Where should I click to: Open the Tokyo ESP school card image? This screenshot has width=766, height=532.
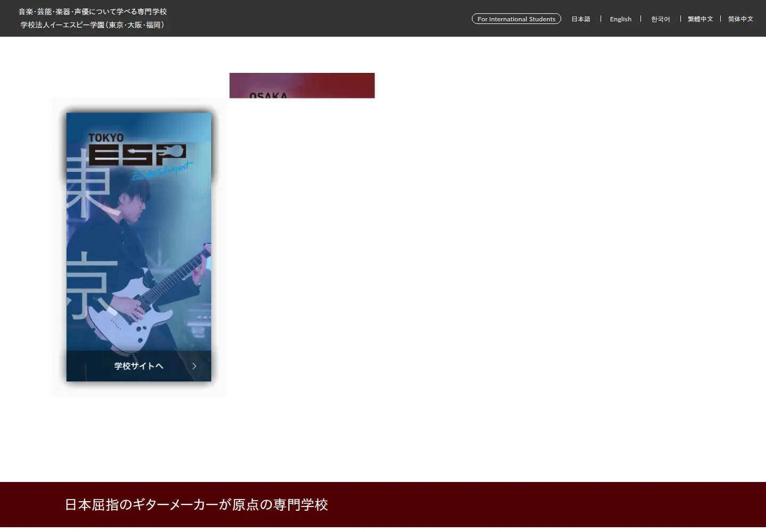(139, 247)
